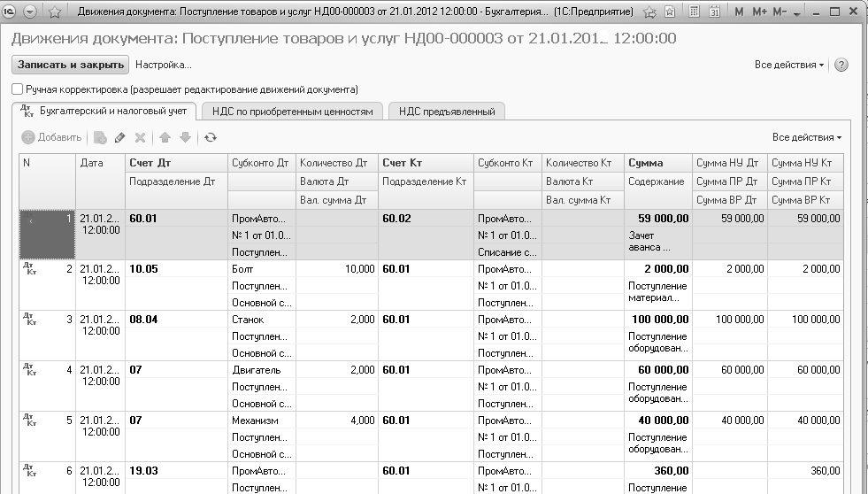The width and height of the screenshot is (868, 494).
Task: Click the 40 000,00 bold sum cell
Action: [x=658, y=420]
